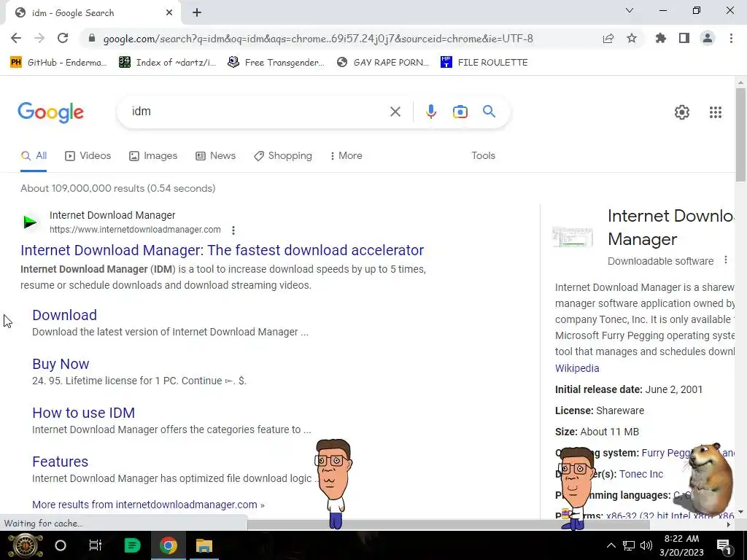Open the knowledge panel IDM thumbnail
Screen dimensions: 747x560
[x=573, y=237]
